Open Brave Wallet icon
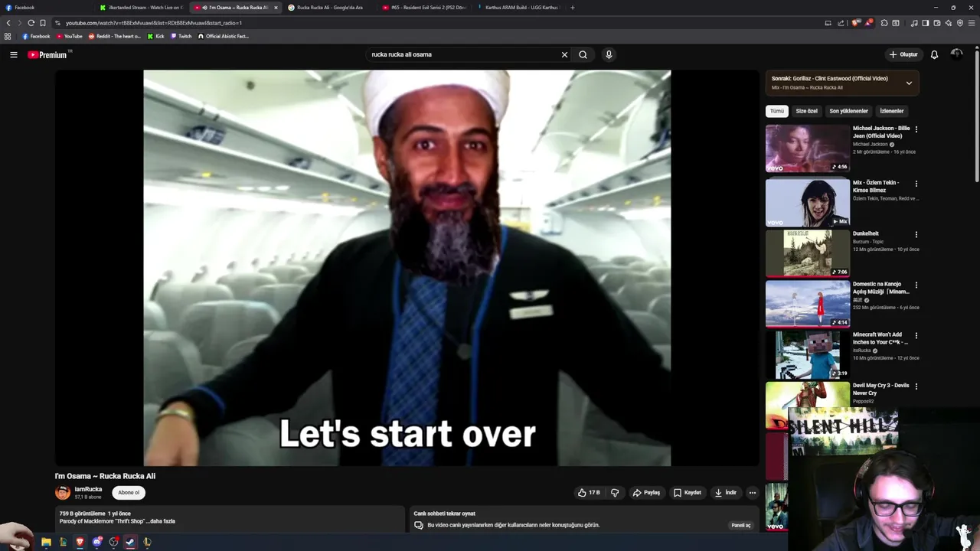The image size is (980, 551). (937, 23)
